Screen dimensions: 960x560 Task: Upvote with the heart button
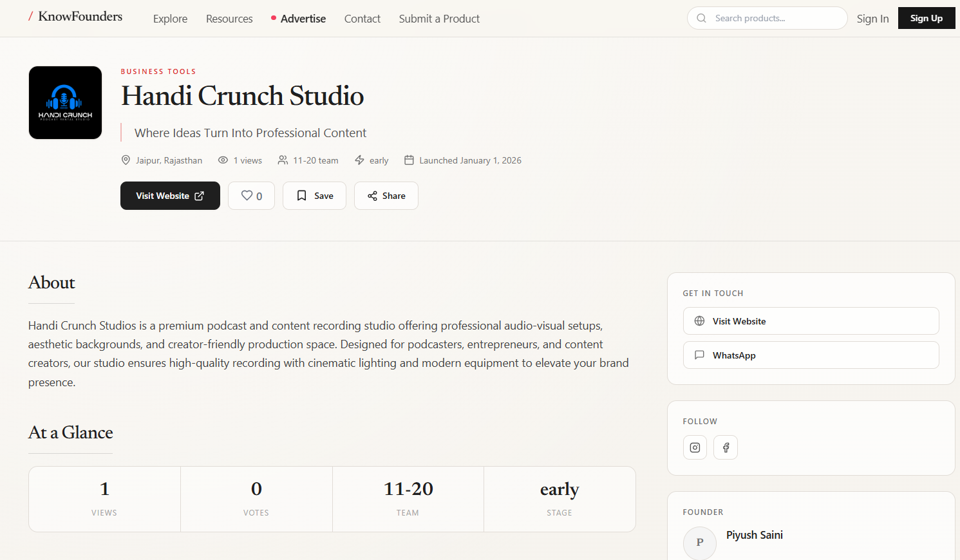click(x=251, y=196)
